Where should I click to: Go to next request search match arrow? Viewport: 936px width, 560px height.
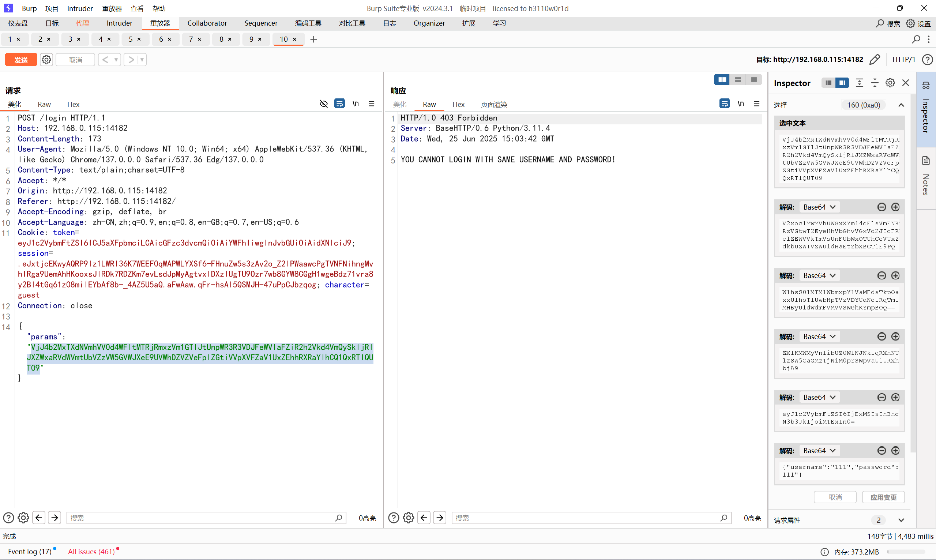(x=55, y=518)
